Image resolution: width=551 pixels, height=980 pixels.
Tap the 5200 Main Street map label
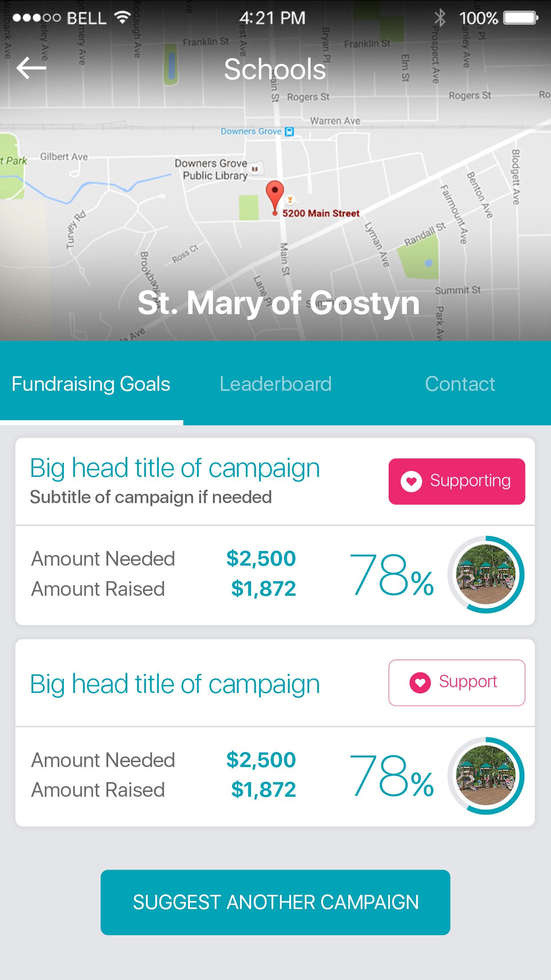point(321,213)
